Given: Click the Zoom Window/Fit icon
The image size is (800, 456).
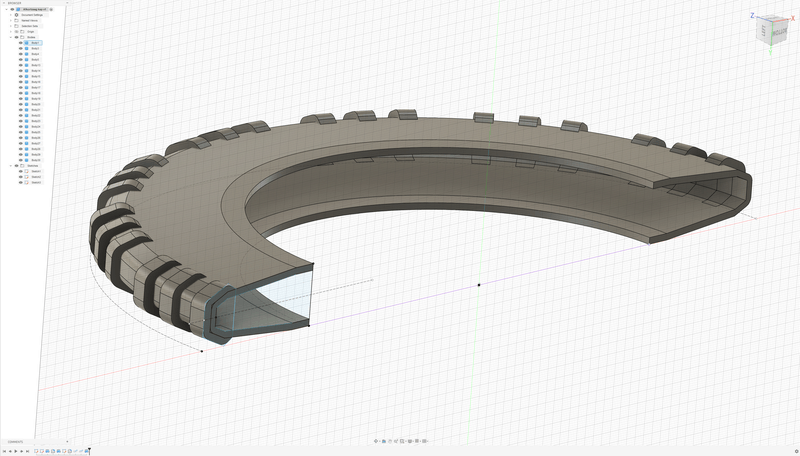Looking at the screenshot, I should pos(402,441).
